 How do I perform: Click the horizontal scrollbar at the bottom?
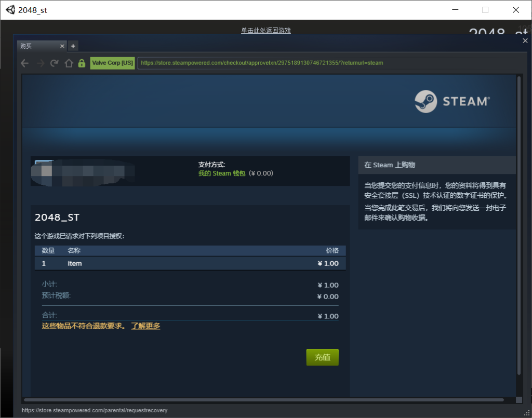[263, 400]
